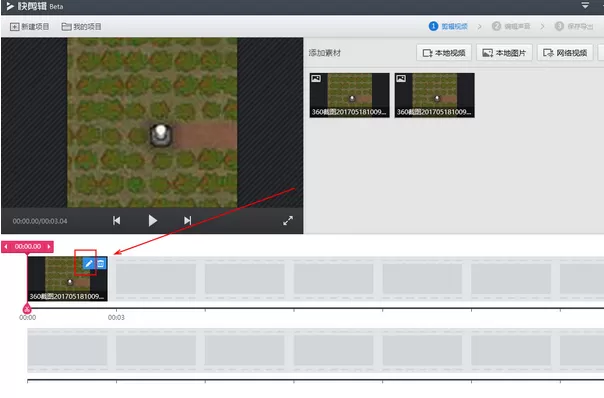
Task: Select first material thumbnail in library
Action: pyautogui.click(x=349, y=95)
